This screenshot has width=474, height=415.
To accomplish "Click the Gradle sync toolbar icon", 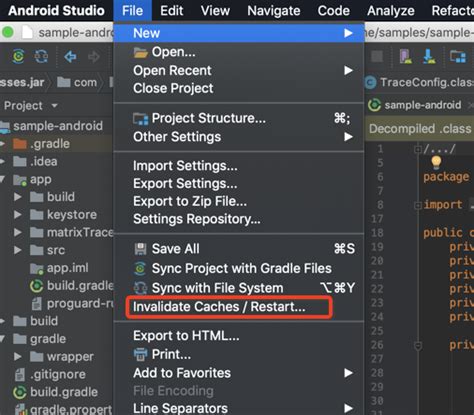I will pyautogui.click(x=19, y=56).
